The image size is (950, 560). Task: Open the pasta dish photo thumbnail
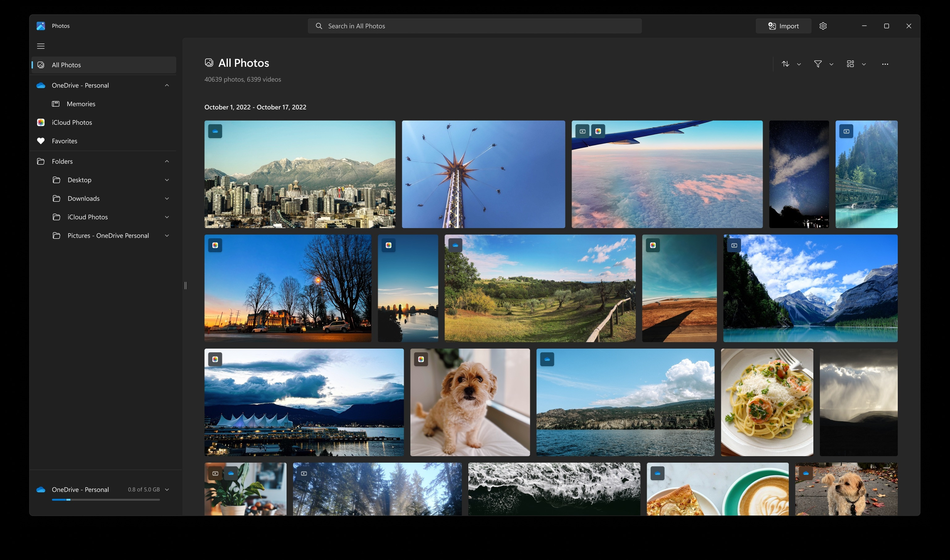(767, 402)
